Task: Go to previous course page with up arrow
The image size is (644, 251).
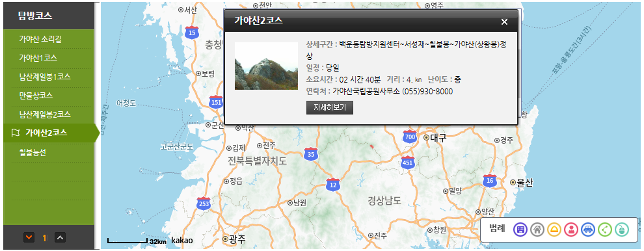Action: click(60, 237)
